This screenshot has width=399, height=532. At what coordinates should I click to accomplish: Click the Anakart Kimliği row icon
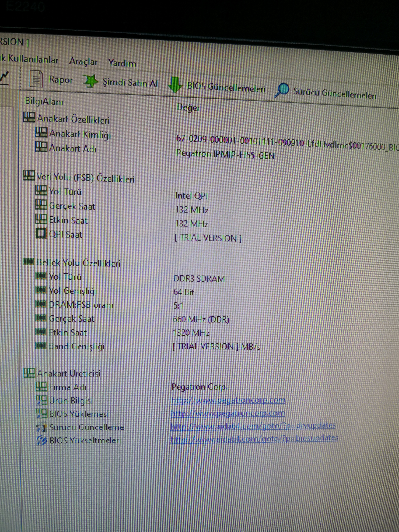tap(41, 132)
